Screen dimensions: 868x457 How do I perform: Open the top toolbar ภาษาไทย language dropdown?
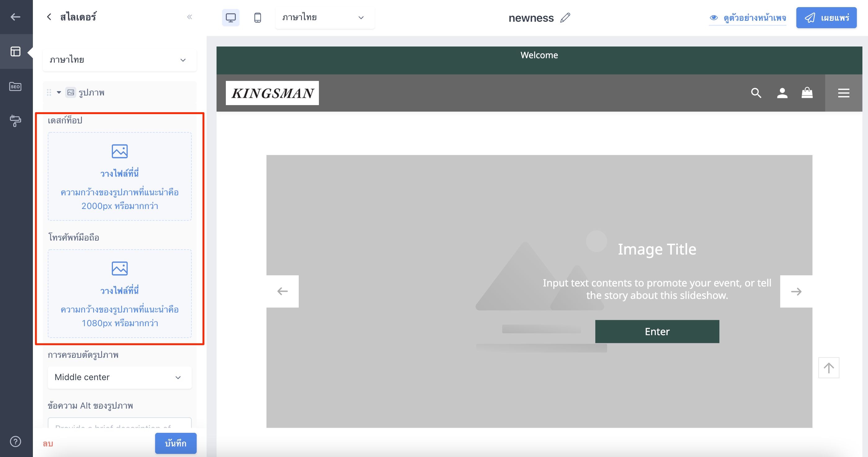point(325,17)
